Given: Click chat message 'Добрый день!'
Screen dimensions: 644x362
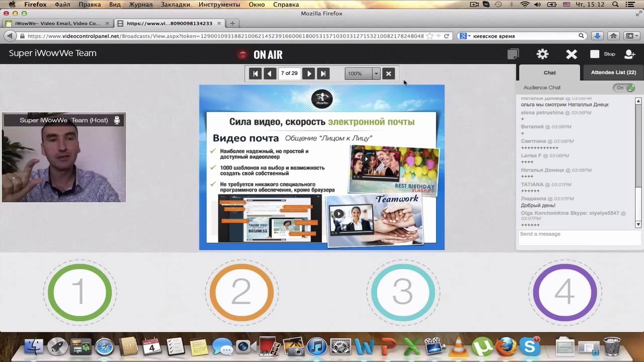Looking at the screenshot, I should (x=538, y=206).
